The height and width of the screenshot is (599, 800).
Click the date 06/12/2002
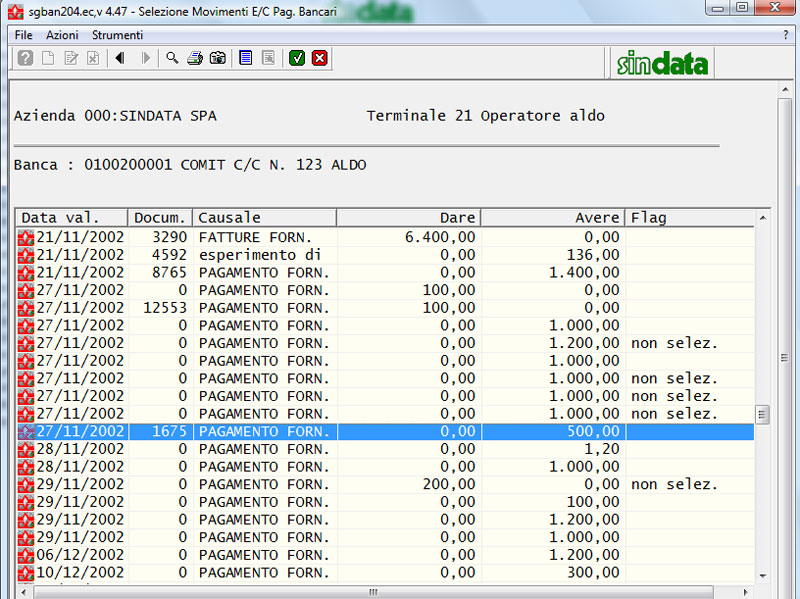pyautogui.click(x=80, y=555)
